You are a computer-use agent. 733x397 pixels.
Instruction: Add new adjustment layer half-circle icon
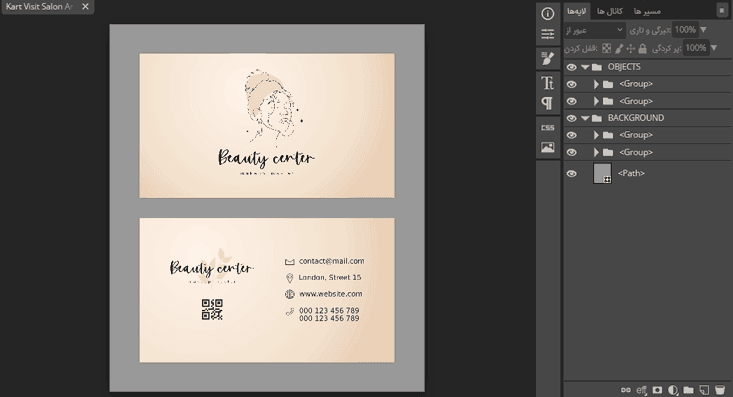click(x=673, y=390)
